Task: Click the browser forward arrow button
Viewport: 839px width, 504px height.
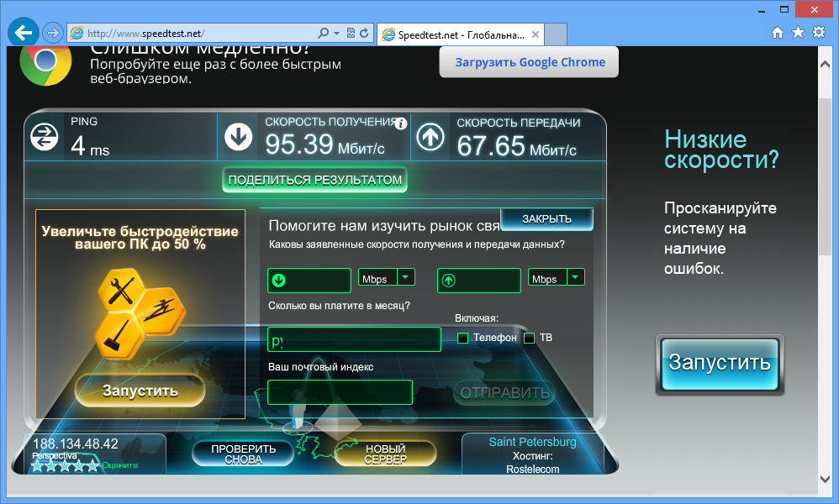Action: (x=52, y=33)
